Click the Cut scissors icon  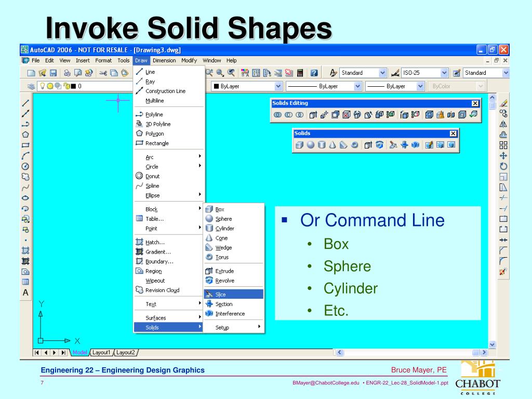tap(103, 73)
